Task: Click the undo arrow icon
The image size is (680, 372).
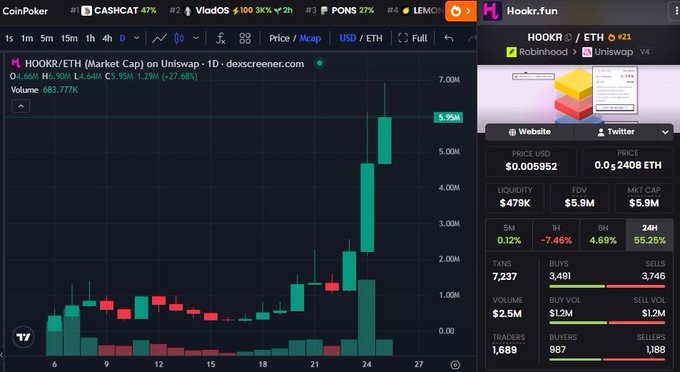Action: (x=449, y=39)
